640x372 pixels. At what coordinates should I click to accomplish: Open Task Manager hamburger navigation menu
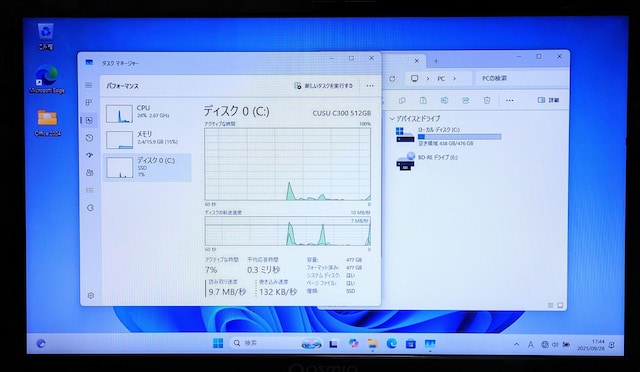(x=89, y=85)
